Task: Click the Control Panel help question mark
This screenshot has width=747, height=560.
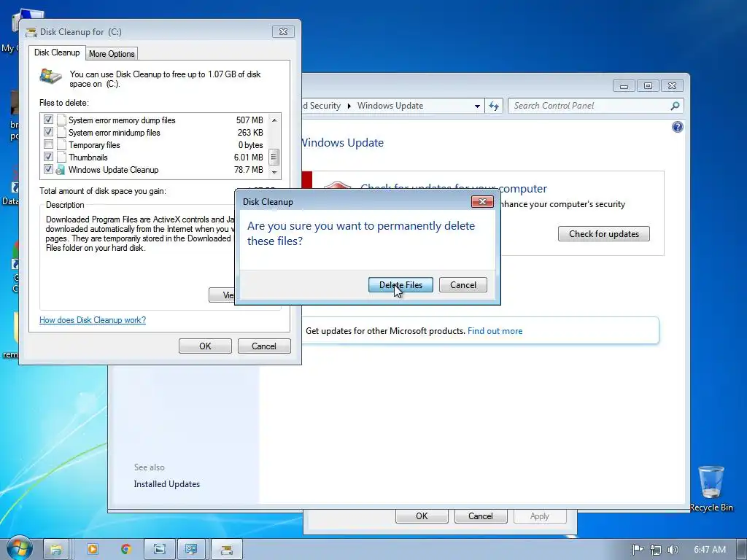Action: pos(677,127)
